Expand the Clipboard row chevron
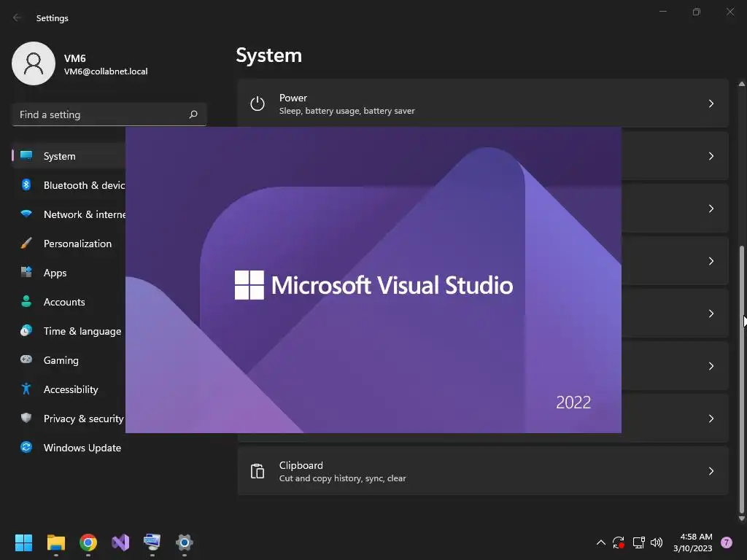The width and height of the screenshot is (747, 560). (711, 471)
